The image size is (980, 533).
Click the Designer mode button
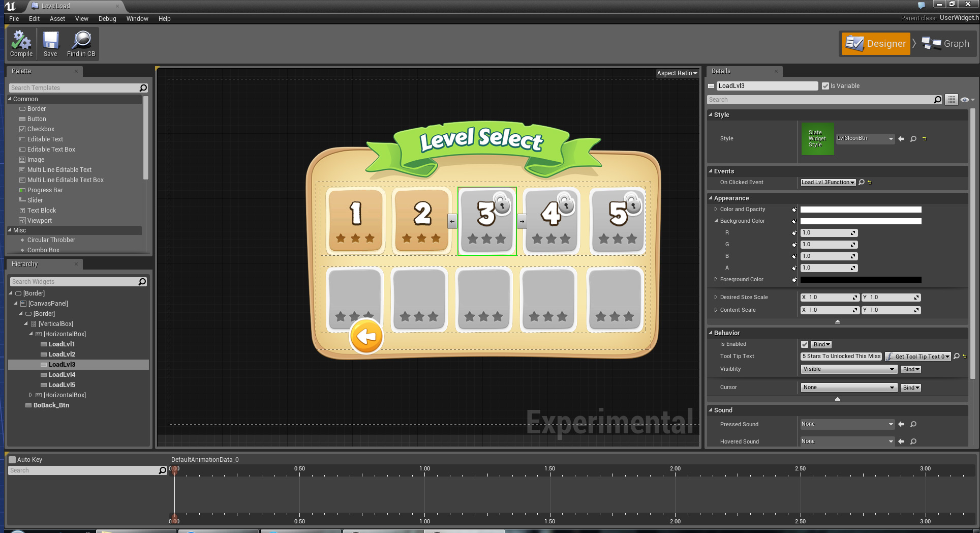click(x=876, y=44)
